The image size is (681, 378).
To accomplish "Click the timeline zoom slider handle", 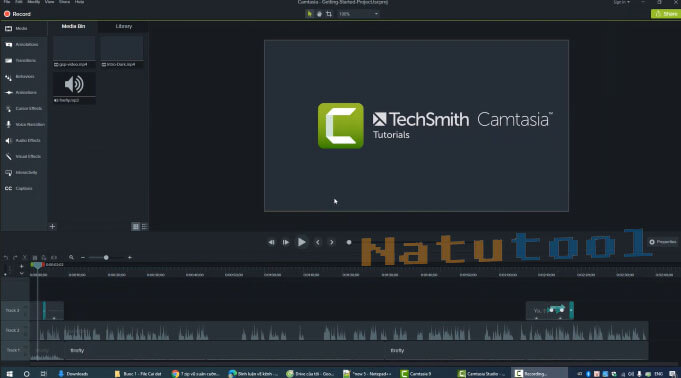I will pos(106,258).
